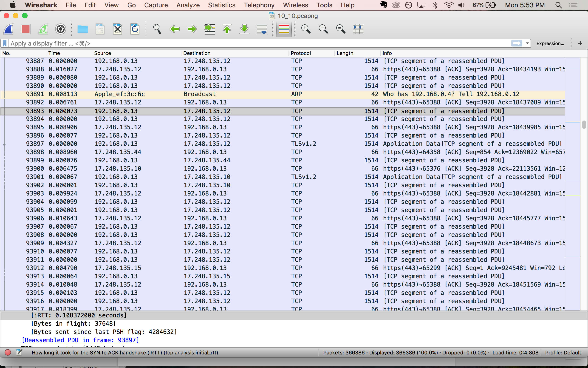Jump to first packet icon
This screenshot has height=368, width=588.
(227, 29)
